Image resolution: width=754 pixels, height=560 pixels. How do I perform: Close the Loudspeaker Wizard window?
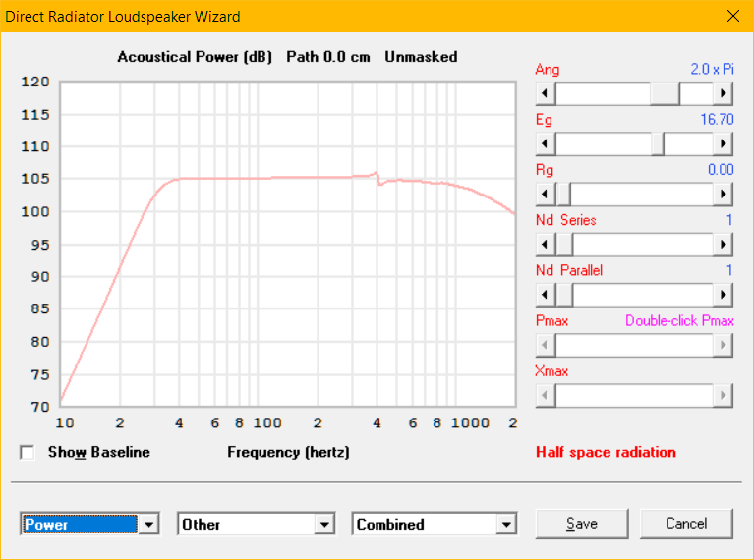click(x=733, y=16)
